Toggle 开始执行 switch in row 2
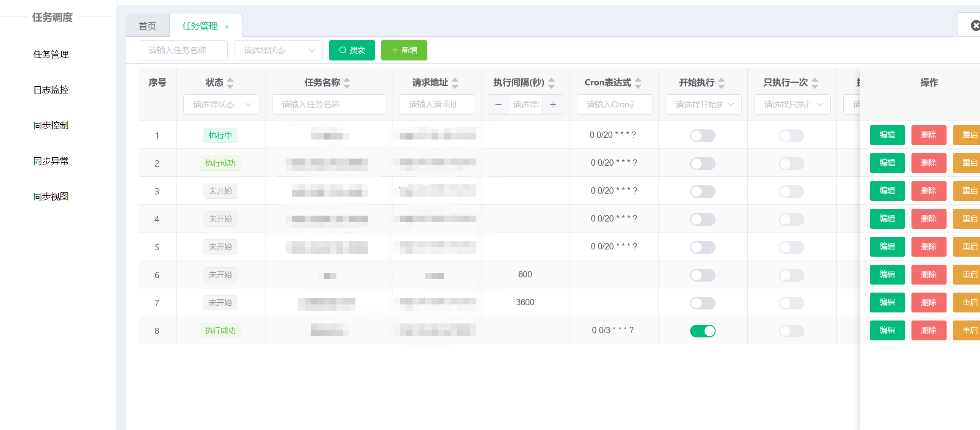This screenshot has width=980, height=430. [x=703, y=163]
